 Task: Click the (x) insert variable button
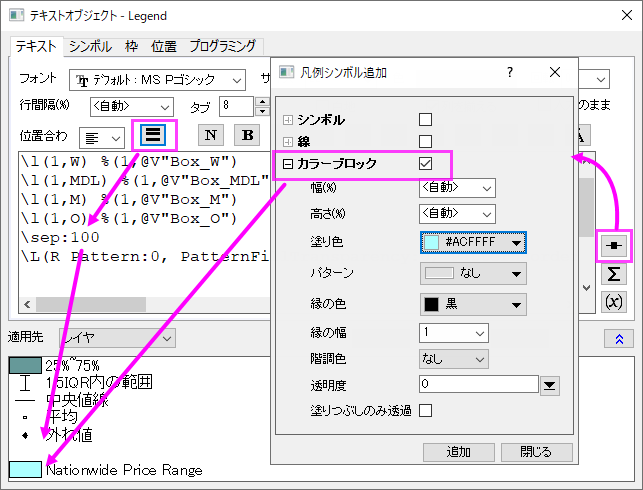point(613,302)
